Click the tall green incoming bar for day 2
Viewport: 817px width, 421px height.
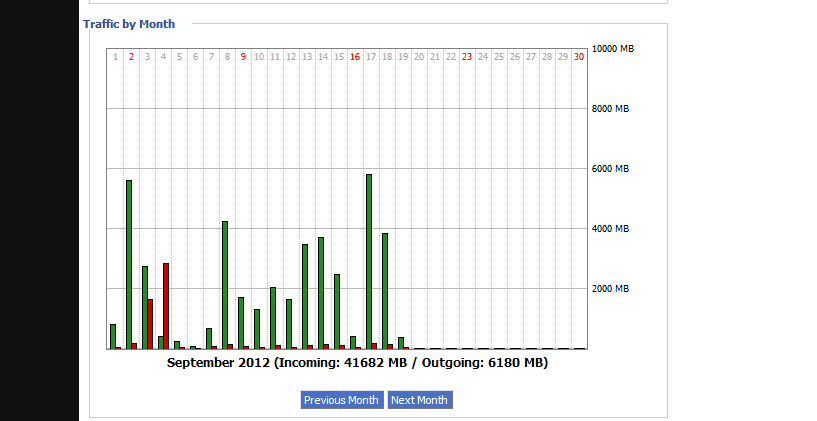(x=129, y=264)
